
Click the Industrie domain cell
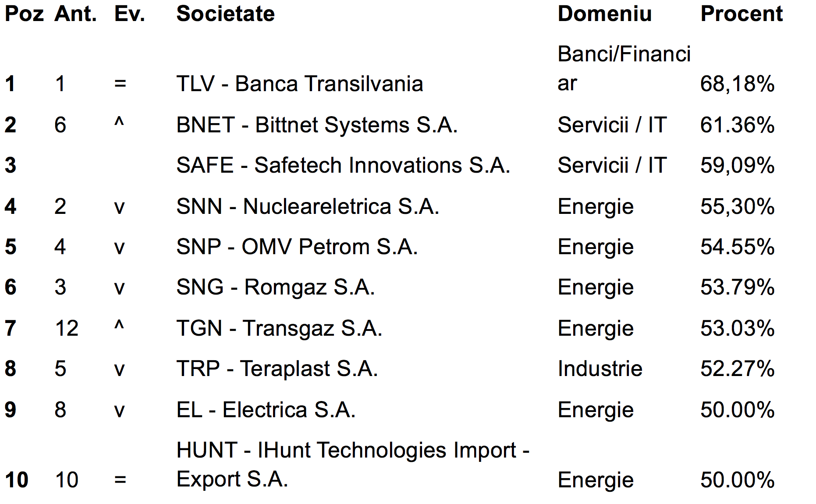(x=600, y=369)
